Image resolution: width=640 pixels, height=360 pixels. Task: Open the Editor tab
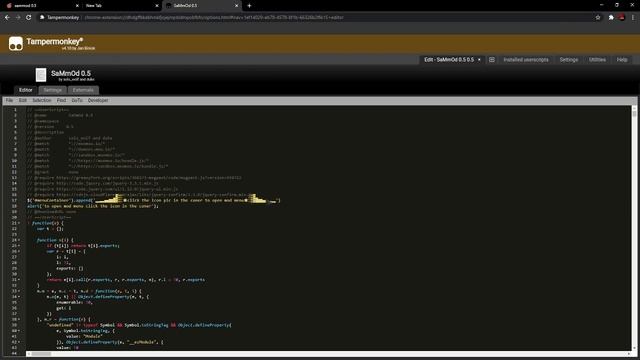(x=26, y=90)
